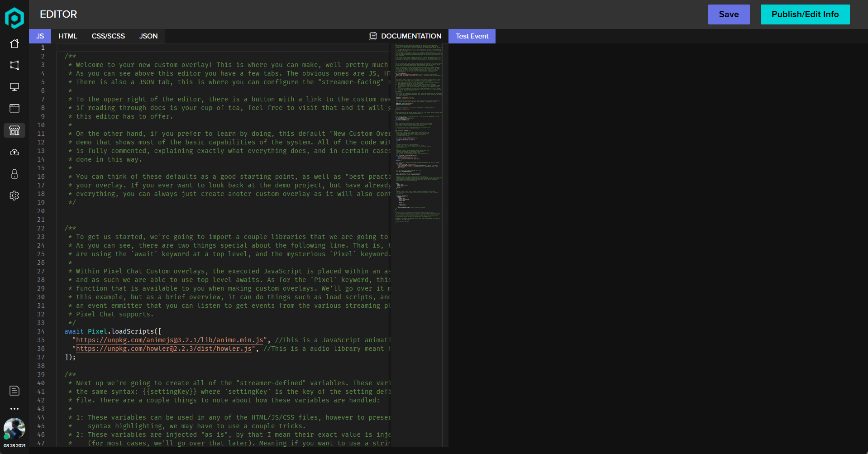This screenshot has width=868, height=454.
Task: Open the document/notes icon near the bottom
Action: coord(14,391)
